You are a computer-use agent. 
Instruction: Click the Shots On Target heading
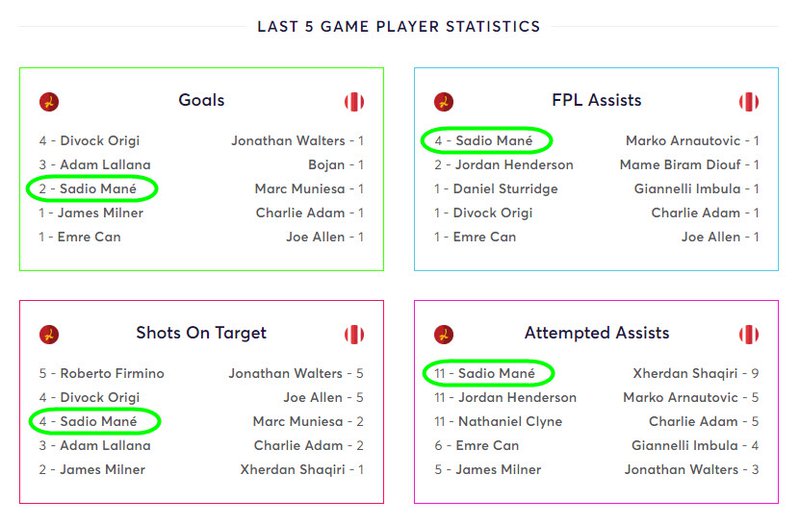point(202,333)
